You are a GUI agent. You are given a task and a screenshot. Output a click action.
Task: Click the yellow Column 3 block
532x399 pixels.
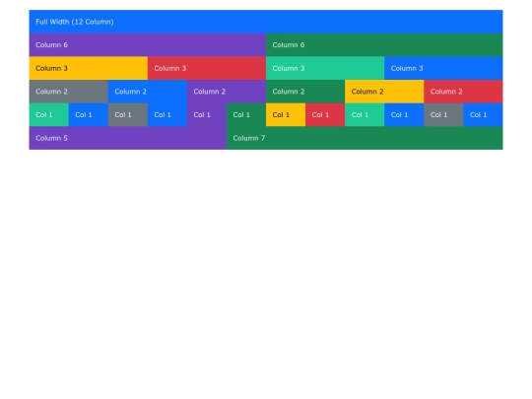(x=89, y=68)
